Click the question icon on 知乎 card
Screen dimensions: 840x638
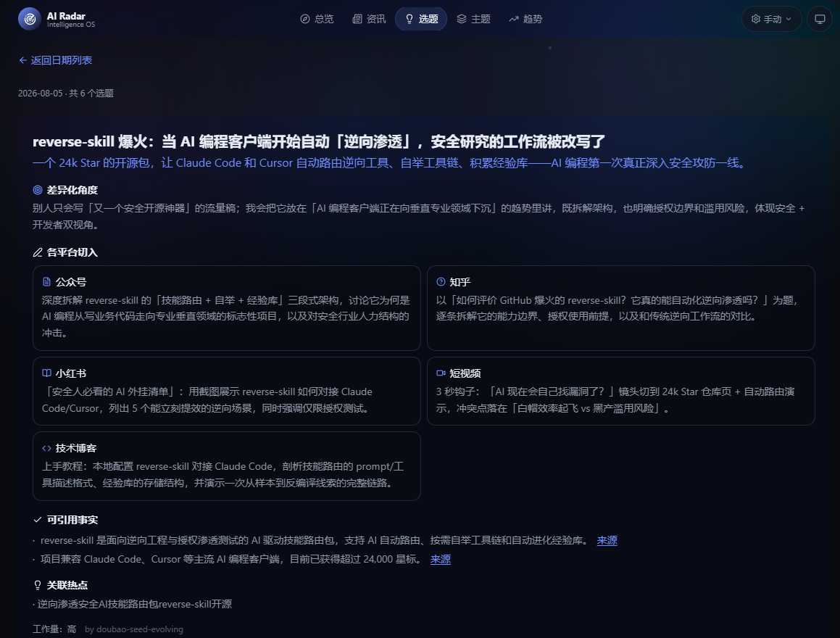[x=441, y=282]
